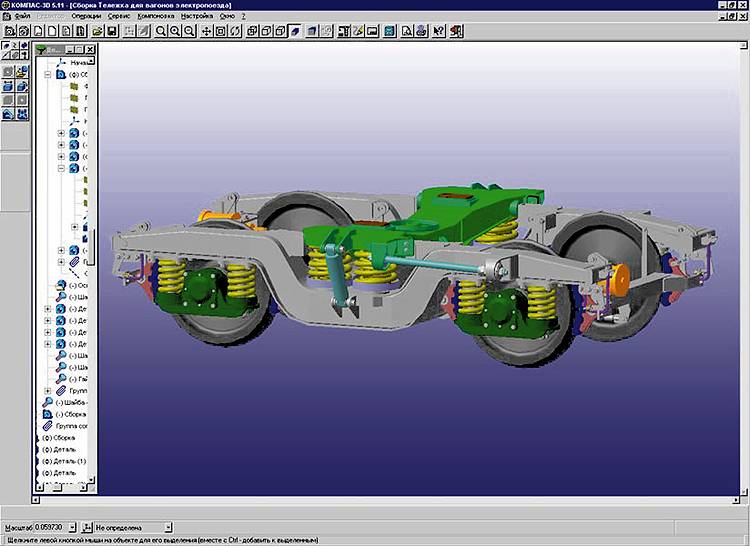Click tree panel horizontal scrollbar left arrow
The image size is (750, 546).
[40, 488]
